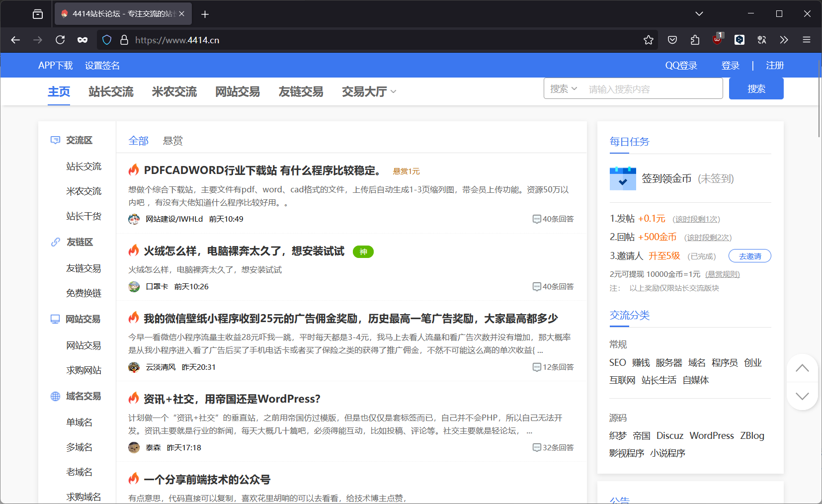Click the 去邀请 button

click(749, 256)
